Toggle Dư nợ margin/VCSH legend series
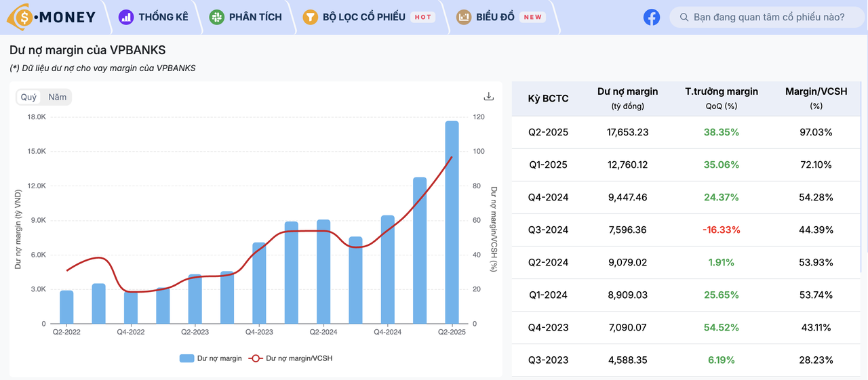Screen dimensions: 868x380 pos(290,358)
